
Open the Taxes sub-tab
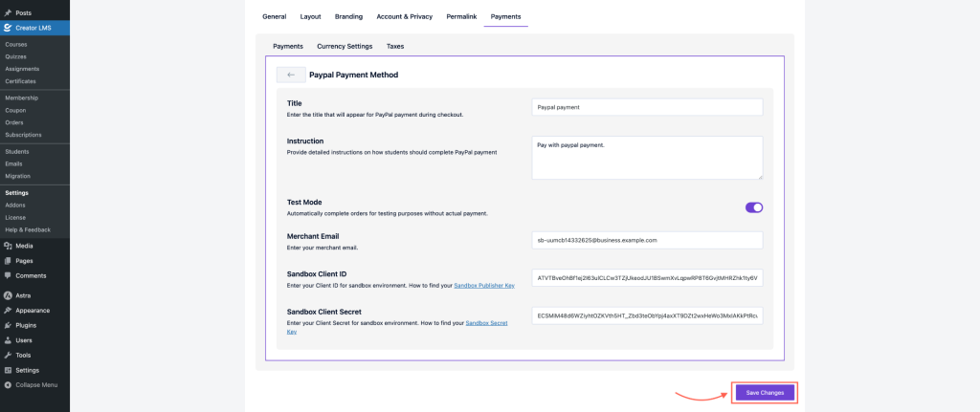pos(395,46)
